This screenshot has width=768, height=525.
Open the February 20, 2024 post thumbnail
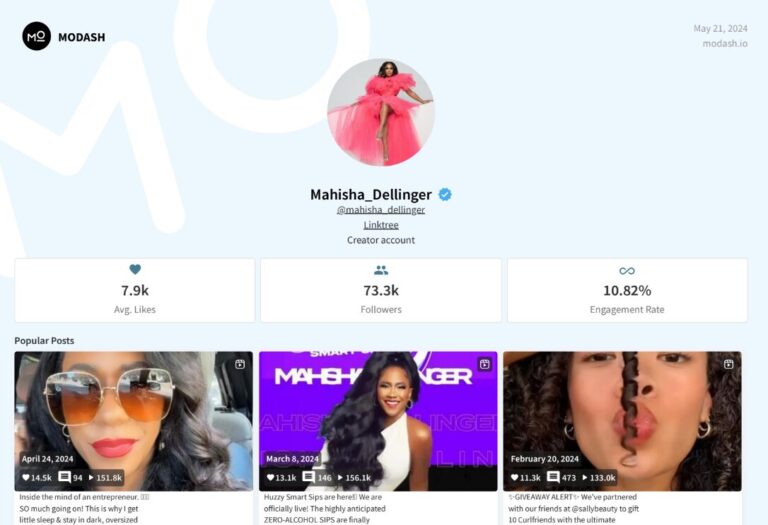pyautogui.click(x=623, y=421)
